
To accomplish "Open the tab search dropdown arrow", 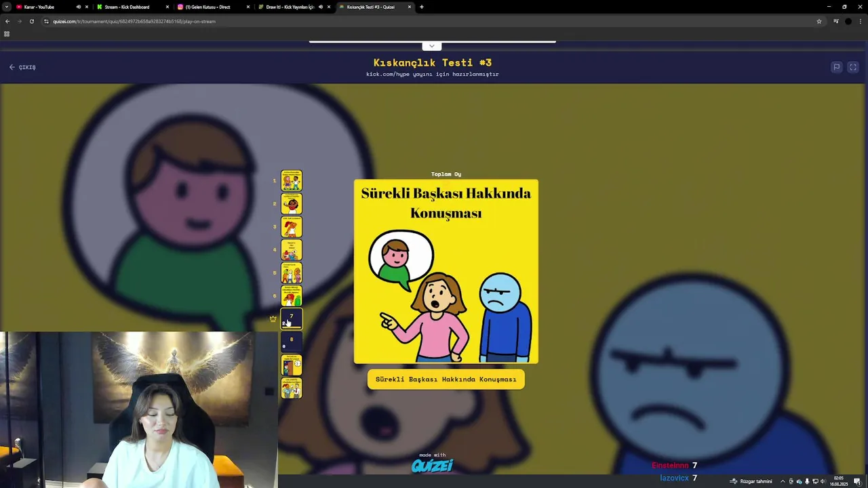I will 7,7.
